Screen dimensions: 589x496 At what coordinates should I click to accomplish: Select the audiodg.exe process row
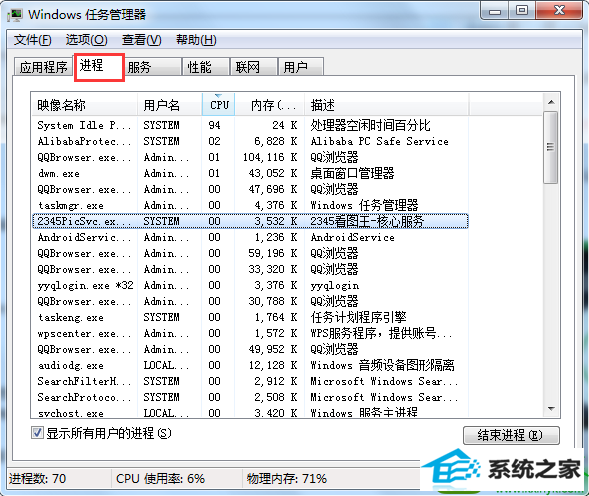(250, 365)
